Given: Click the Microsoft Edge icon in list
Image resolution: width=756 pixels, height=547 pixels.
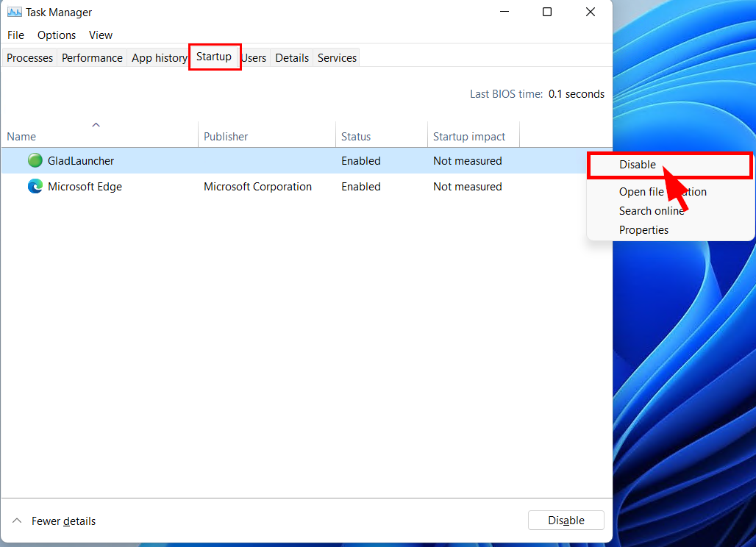Looking at the screenshot, I should [x=35, y=186].
